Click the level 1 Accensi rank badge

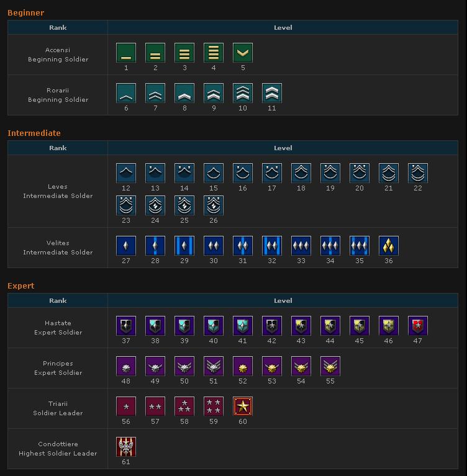126,53
